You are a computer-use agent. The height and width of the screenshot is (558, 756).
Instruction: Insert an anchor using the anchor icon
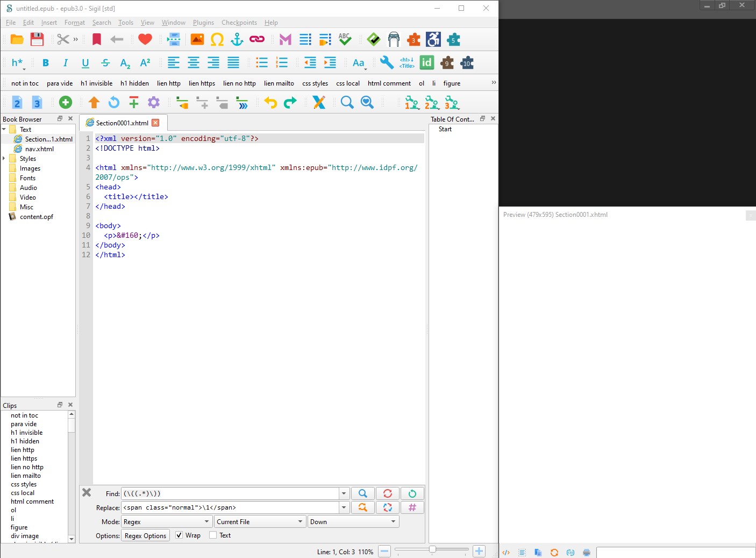coord(237,39)
